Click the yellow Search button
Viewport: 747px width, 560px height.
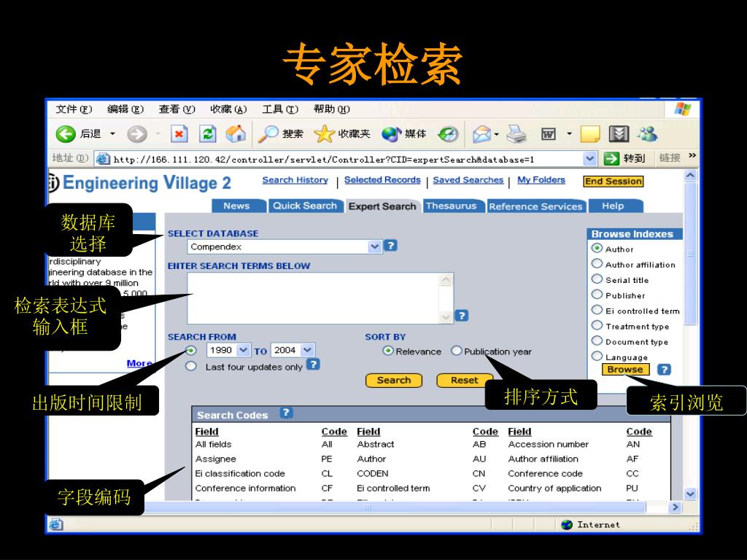393,381
